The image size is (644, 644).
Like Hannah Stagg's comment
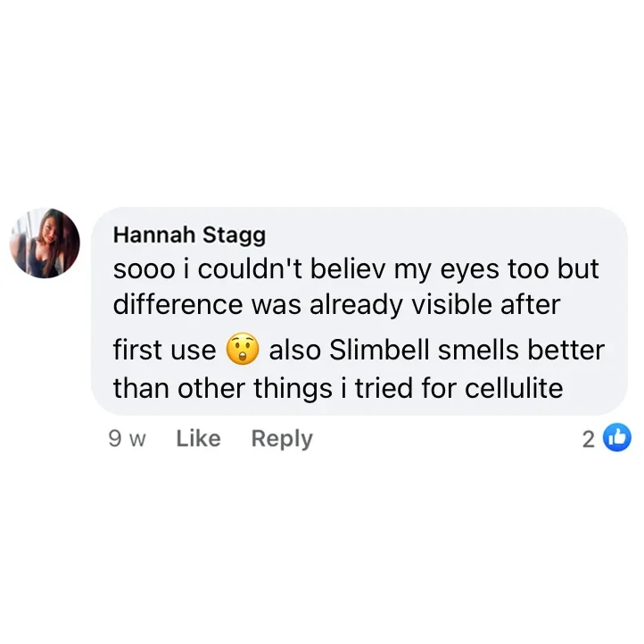click(x=198, y=439)
